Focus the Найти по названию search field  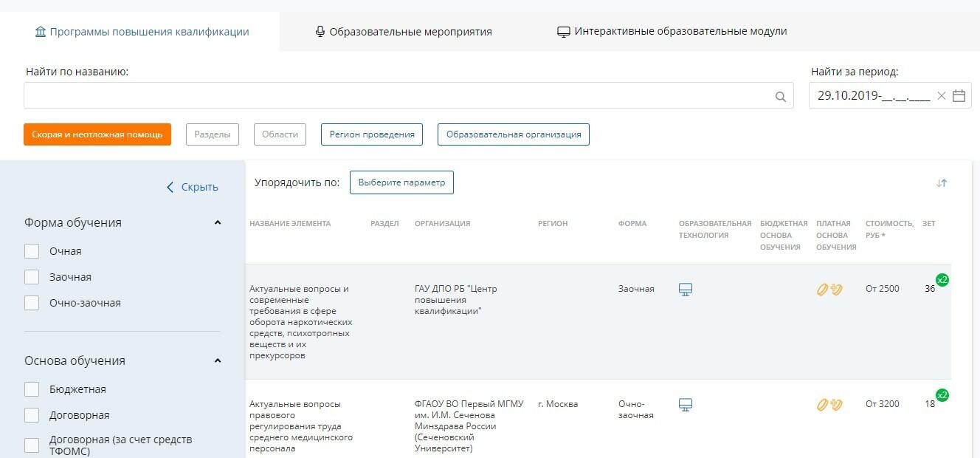(398, 96)
